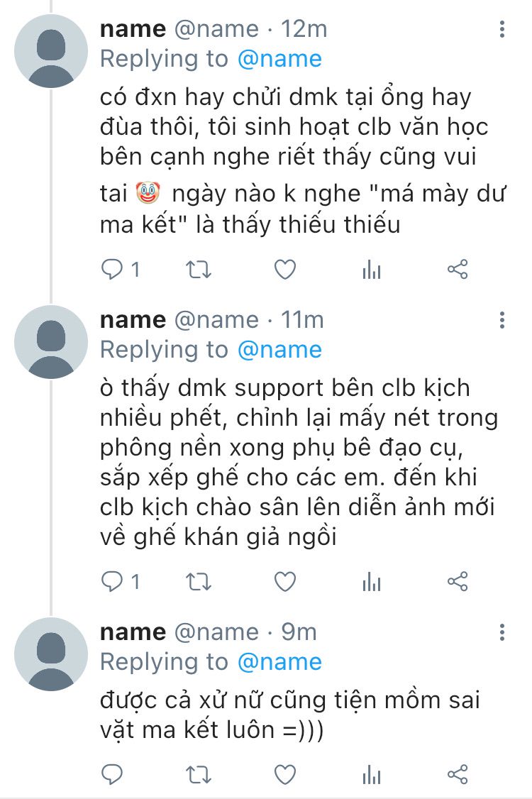Image resolution: width=532 pixels, height=799 pixels.
Task: Open more options on 11m tweet
Action: [502, 321]
